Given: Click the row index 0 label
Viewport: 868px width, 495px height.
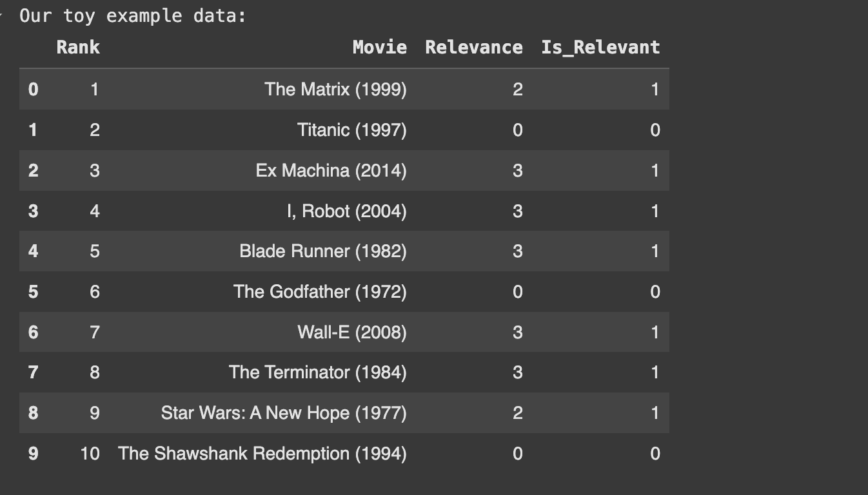Looking at the screenshot, I should tap(34, 89).
